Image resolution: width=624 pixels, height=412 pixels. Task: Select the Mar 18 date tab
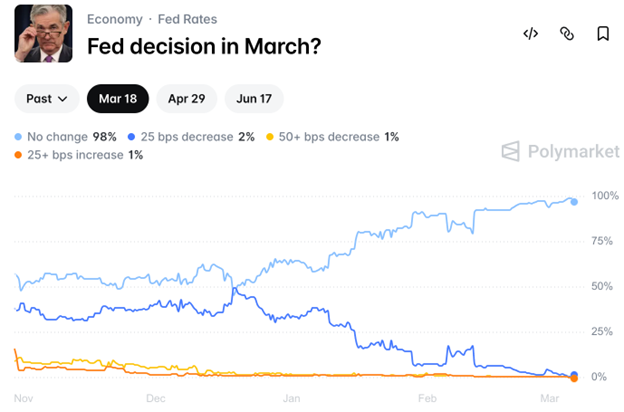click(x=118, y=98)
